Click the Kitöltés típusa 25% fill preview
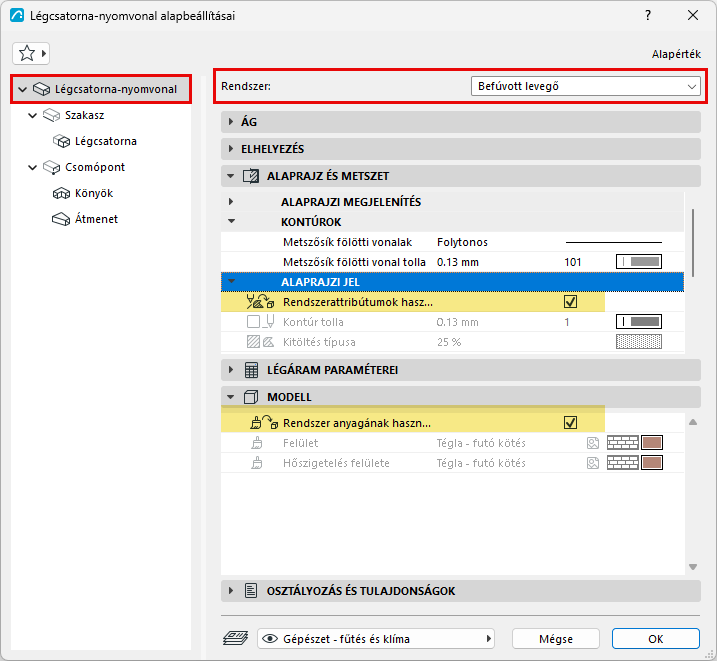 639,341
